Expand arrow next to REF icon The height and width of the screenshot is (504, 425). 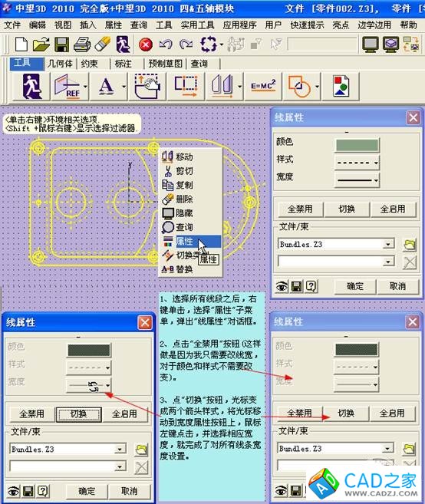click(85, 86)
